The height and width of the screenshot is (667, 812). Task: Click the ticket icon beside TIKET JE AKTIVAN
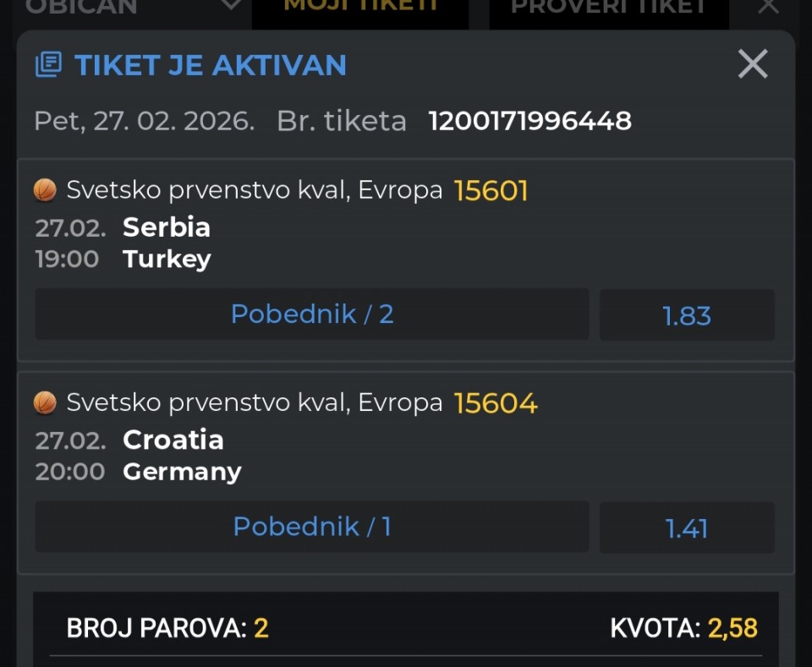(x=48, y=65)
